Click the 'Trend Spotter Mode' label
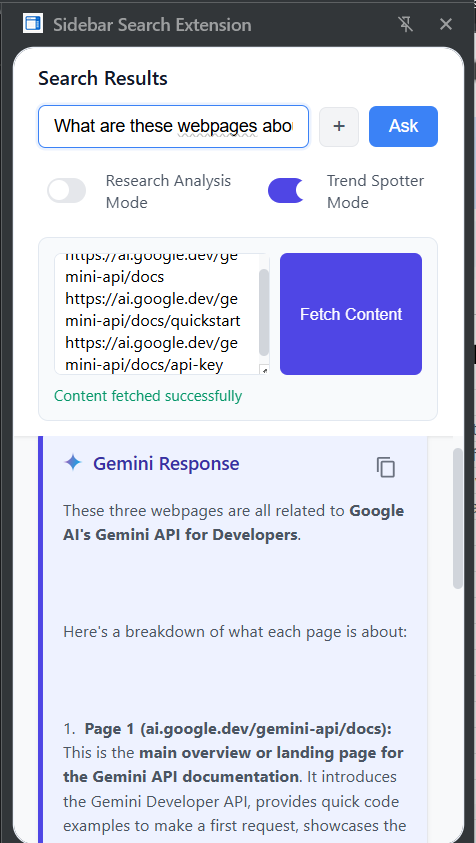This screenshot has height=843, width=476. 375,191
